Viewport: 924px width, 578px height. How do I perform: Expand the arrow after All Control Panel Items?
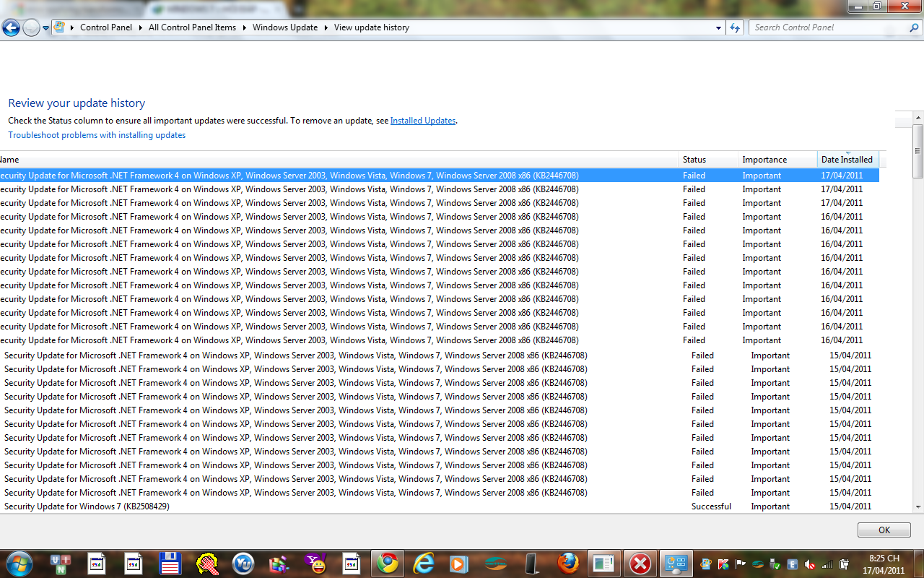[x=245, y=27]
